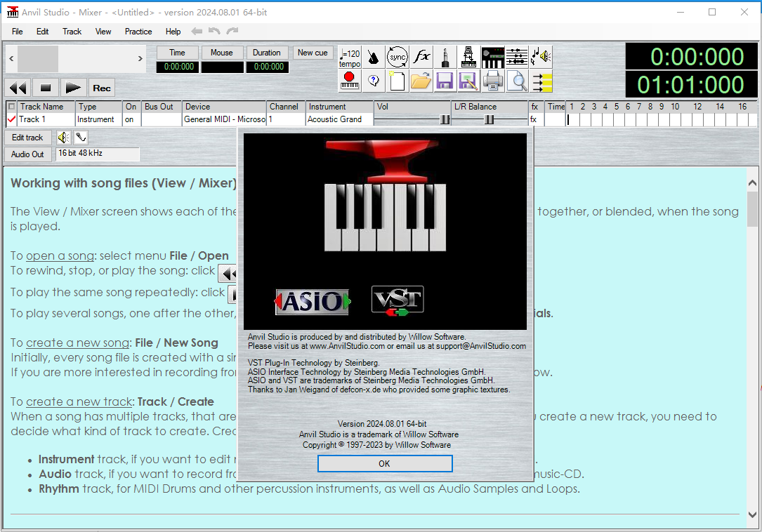Viewport: 762px width, 532px height.
Task: Click the undo arrow in menu bar
Action: pyautogui.click(x=214, y=31)
